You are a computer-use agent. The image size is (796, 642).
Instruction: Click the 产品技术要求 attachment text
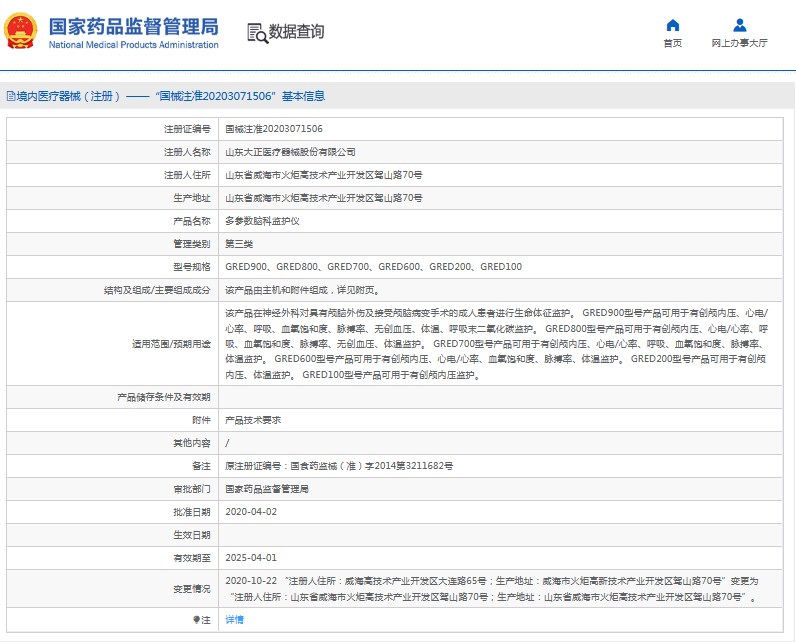253,420
